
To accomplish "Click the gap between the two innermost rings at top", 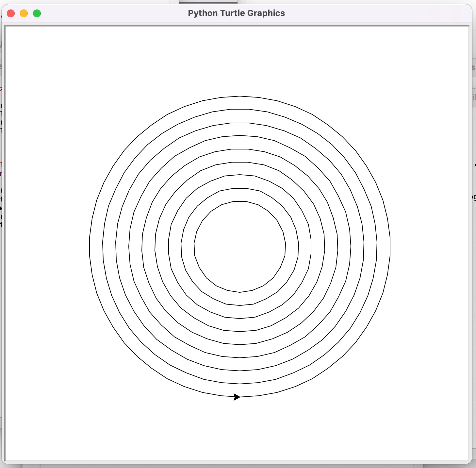I will (240, 195).
